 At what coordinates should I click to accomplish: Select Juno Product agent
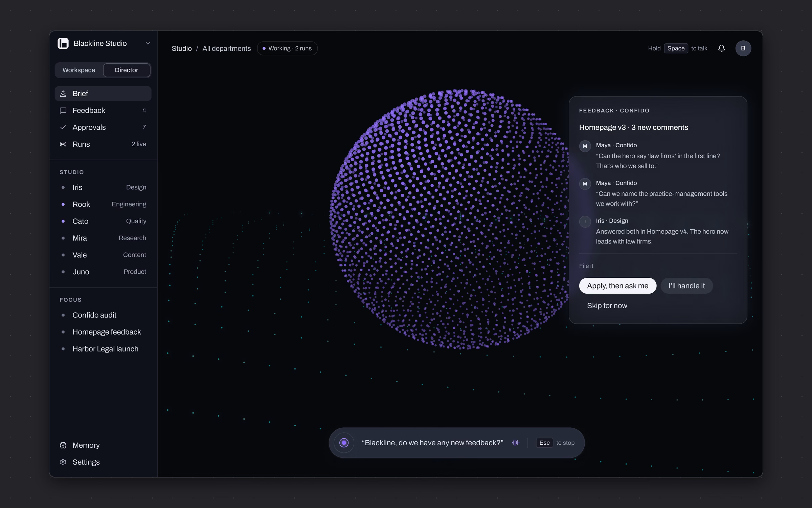(x=103, y=272)
